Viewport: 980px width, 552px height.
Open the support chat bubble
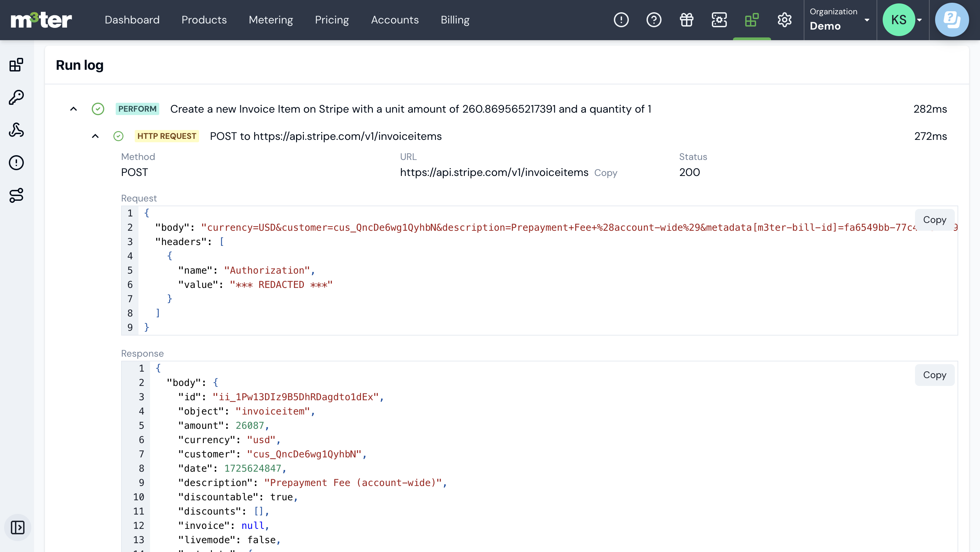pos(951,20)
